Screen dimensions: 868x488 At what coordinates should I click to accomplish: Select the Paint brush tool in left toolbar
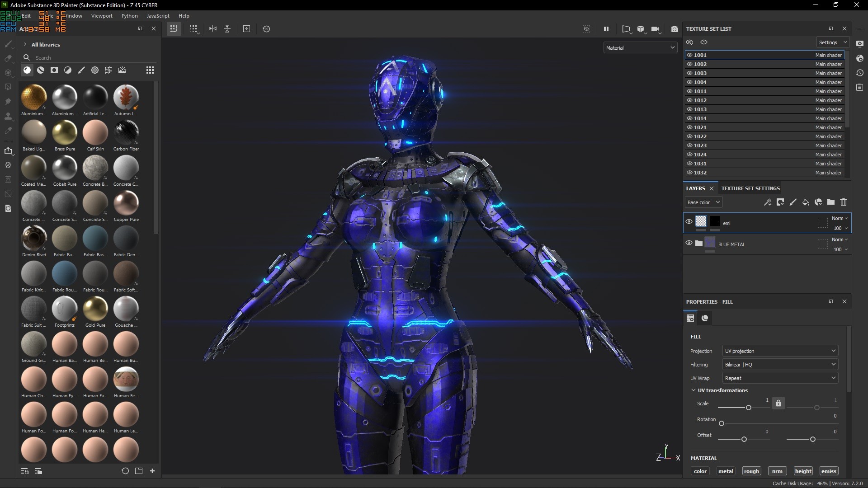coord(8,44)
